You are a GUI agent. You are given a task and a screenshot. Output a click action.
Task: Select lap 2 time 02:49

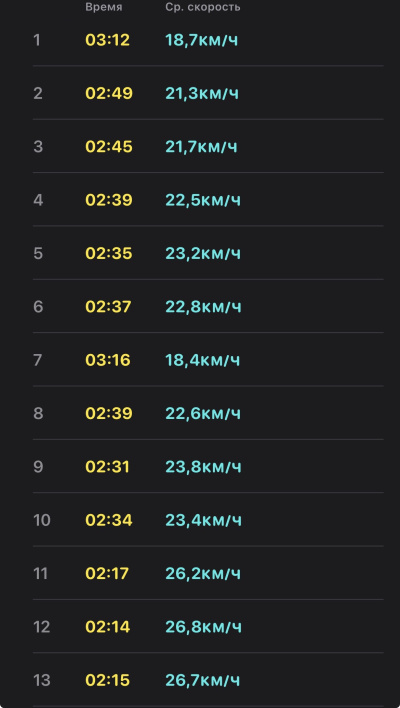click(109, 93)
